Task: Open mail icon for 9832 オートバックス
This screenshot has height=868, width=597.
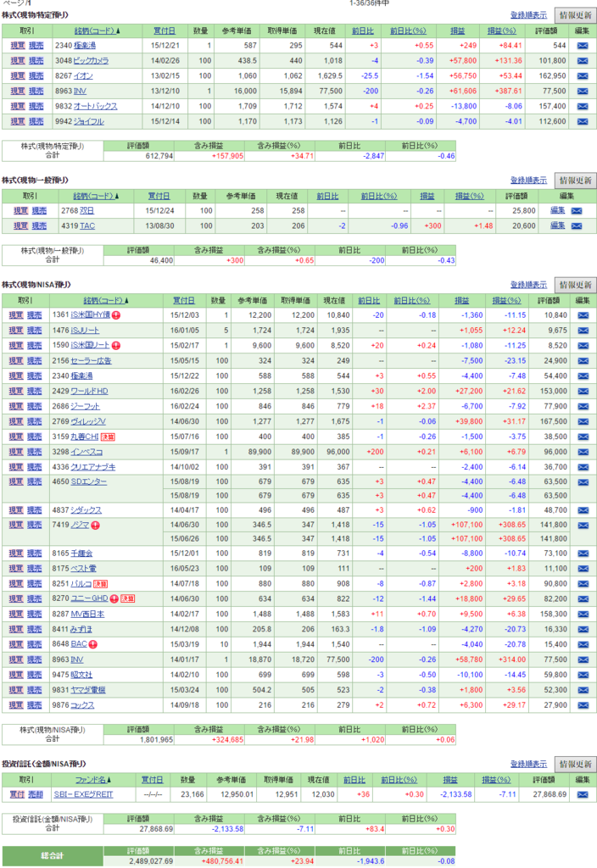Action: coord(582,106)
